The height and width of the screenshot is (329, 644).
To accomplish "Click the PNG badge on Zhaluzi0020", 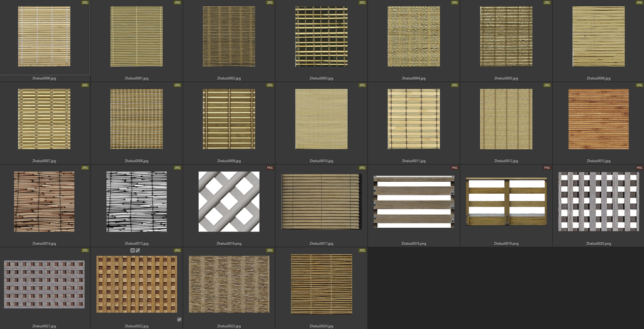I will coord(639,168).
